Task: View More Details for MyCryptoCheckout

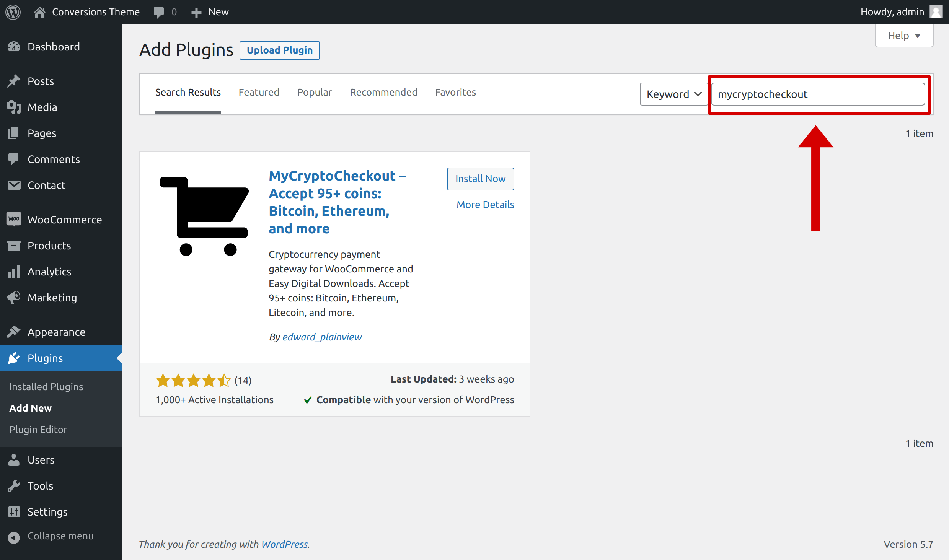Action: (x=485, y=204)
